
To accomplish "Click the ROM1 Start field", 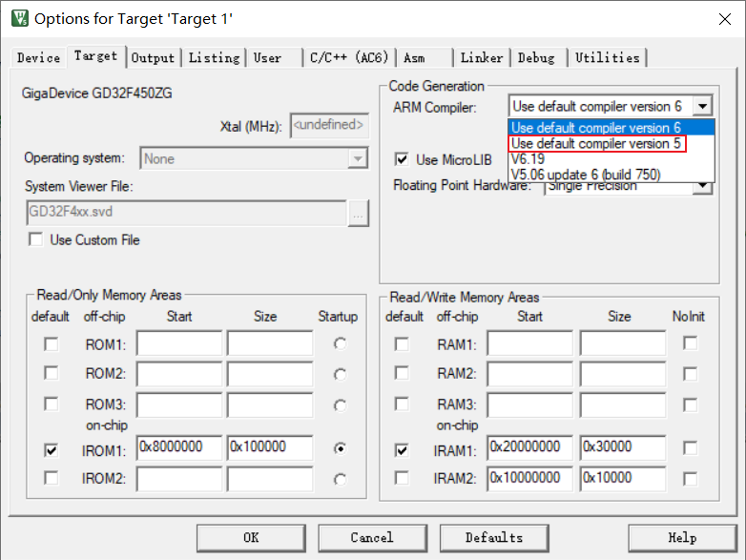I will pos(179,343).
